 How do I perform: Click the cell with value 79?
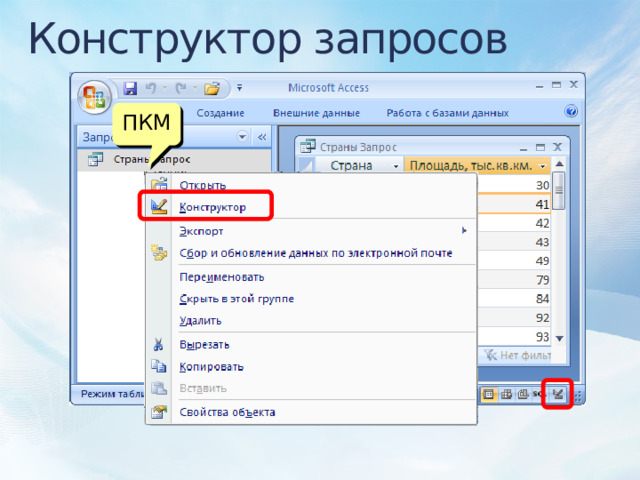coord(513,280)
